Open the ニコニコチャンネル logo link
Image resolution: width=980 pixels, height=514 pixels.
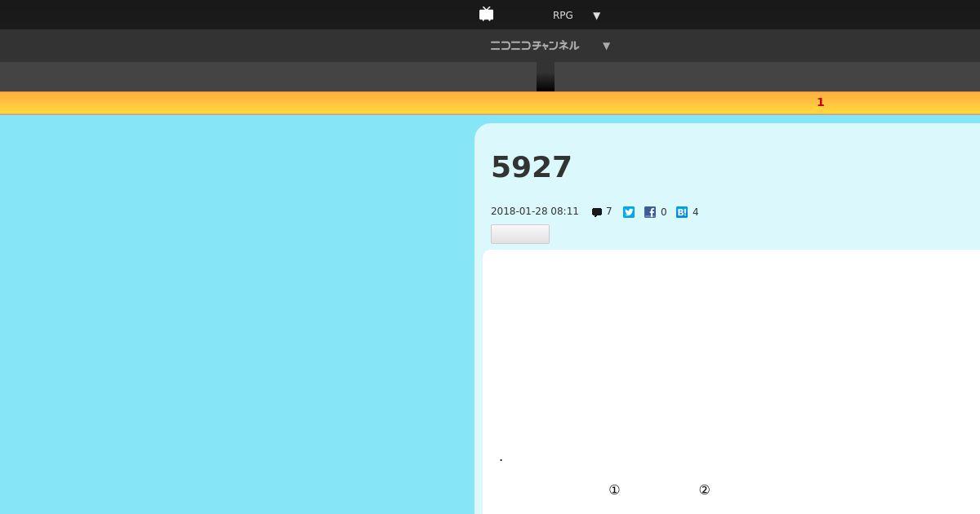tap(535, 46)
